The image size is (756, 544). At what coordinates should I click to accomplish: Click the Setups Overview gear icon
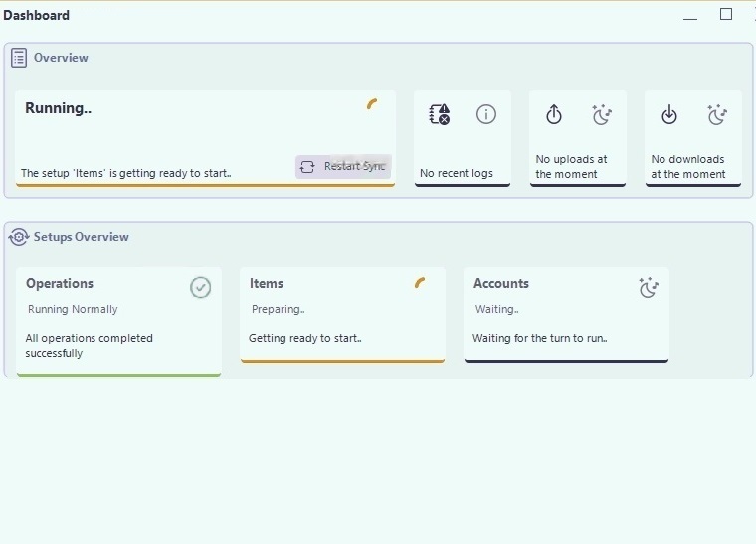(x=19, y=237)
